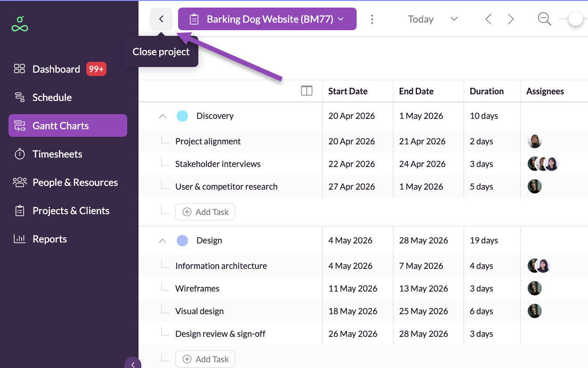Collapse the Discovery group

pos(163,116)
